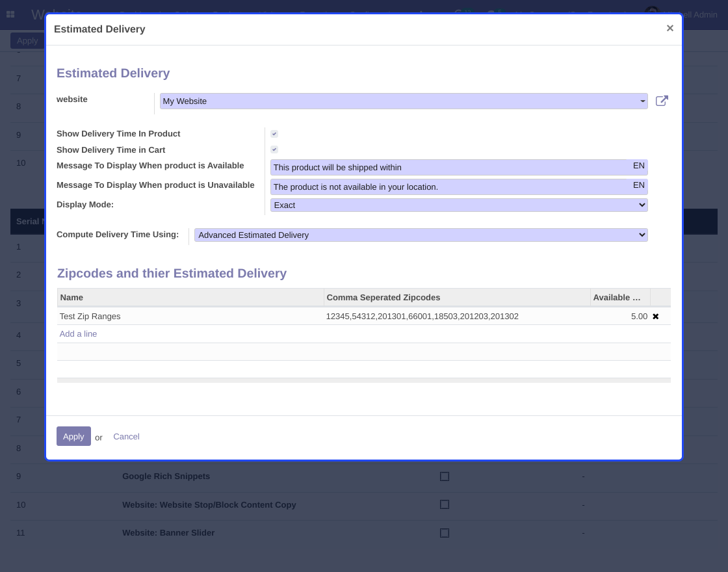This screenshot has height=572, width=728.
Task: Close the Estimated Delivery dialog
Action: pyautogui.click(x=669, y=29)
